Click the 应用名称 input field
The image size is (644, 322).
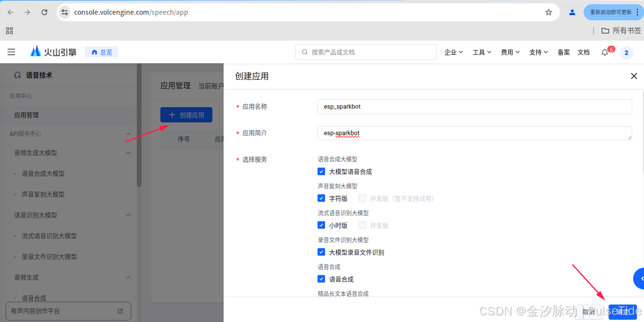point(475,107)
